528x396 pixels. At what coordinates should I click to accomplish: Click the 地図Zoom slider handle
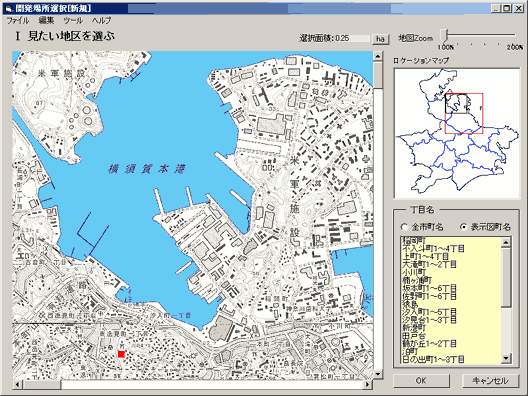point(446,35)
